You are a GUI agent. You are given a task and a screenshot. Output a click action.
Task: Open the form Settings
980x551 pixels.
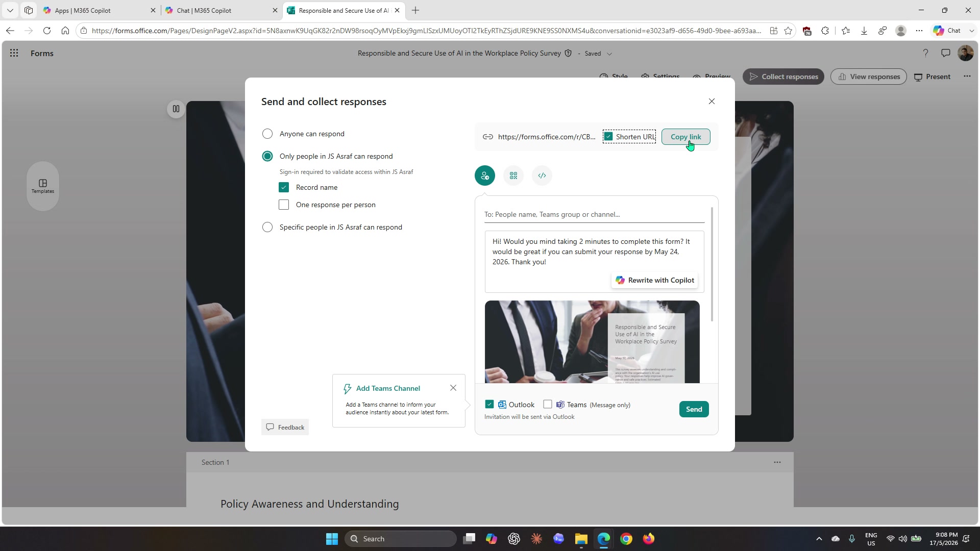[x=660, y=77]
